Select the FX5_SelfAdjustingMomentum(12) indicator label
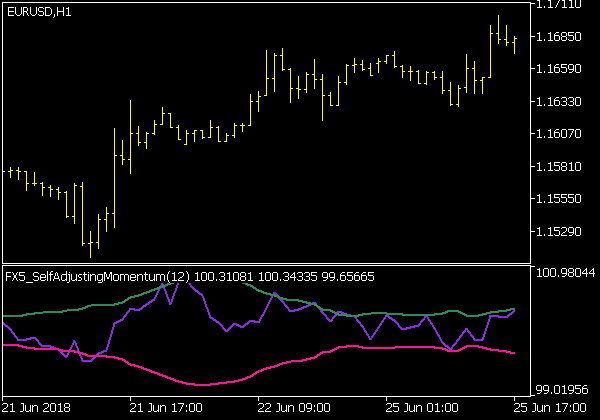 coord(97,277)
